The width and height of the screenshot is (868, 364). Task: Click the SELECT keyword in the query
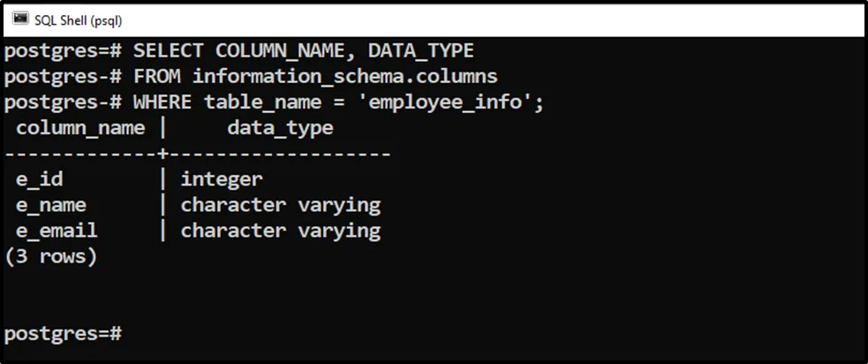169,51
